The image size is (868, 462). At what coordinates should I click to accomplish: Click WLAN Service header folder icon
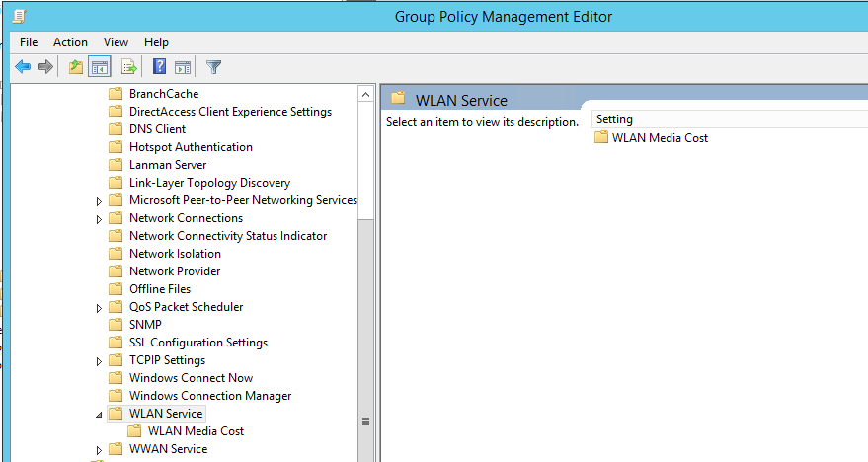tap(398, 99)
